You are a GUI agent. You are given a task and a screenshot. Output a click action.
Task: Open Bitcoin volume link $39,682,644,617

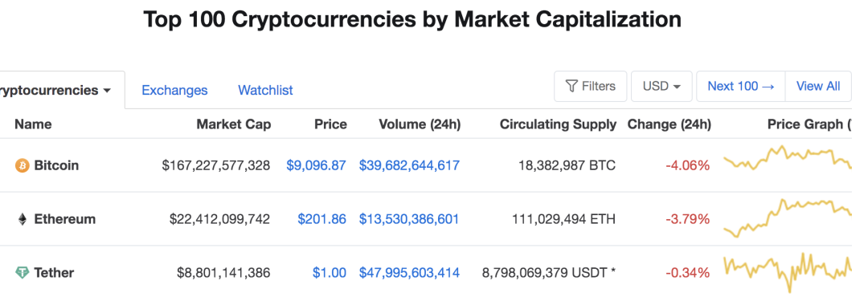[409, 165]
